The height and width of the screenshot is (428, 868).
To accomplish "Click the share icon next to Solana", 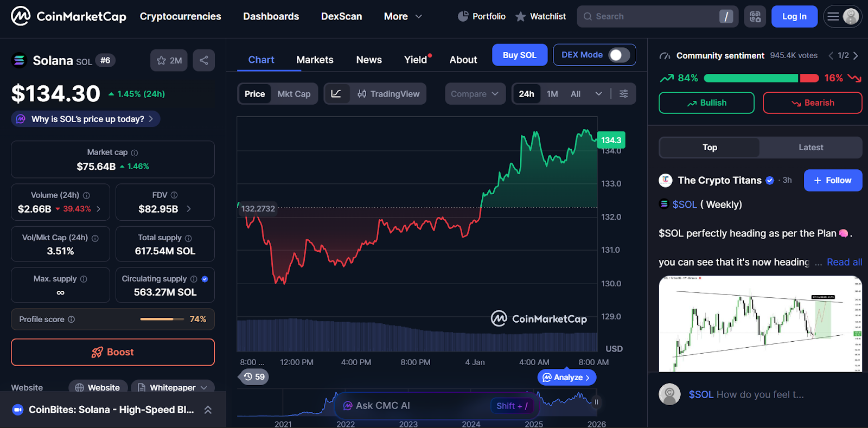I will point(203,60).
